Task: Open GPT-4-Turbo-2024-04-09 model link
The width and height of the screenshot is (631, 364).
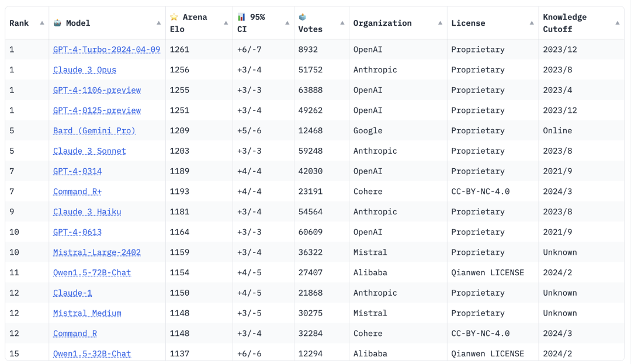Action: (x=107, y=50)
